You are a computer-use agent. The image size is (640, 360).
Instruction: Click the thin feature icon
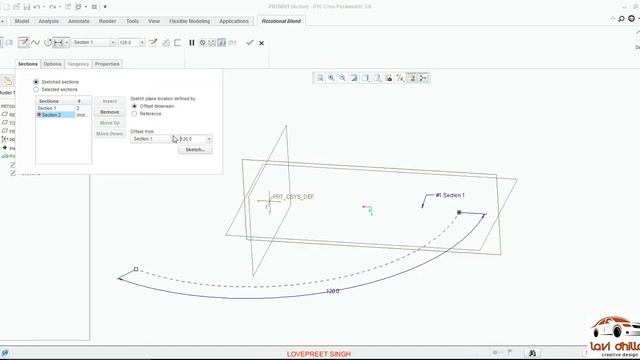[178, 42]
